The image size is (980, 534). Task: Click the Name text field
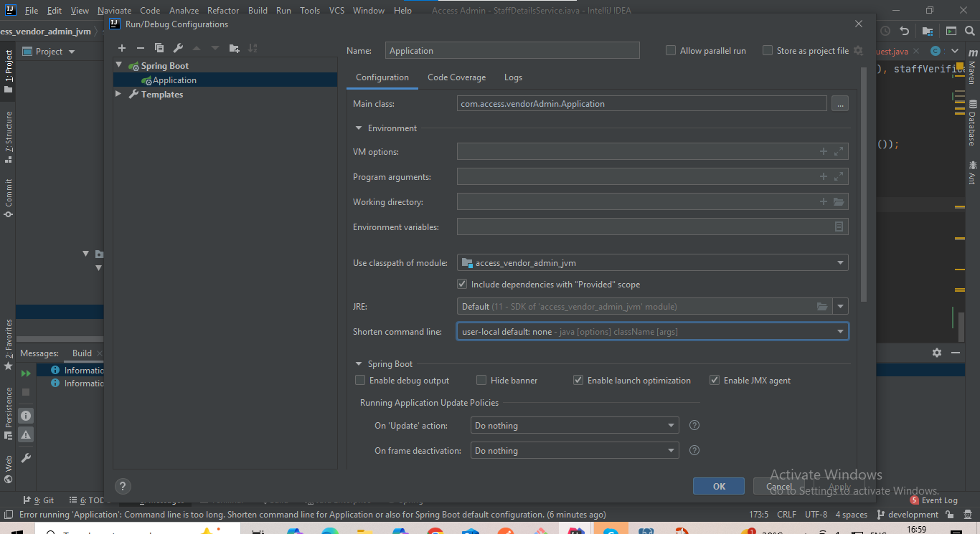click(512, 51)
